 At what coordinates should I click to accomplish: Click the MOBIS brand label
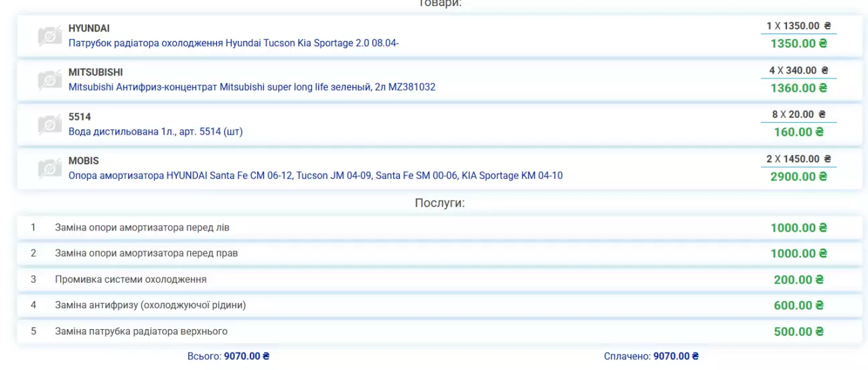pyautogui.click(x=84, y=161)
